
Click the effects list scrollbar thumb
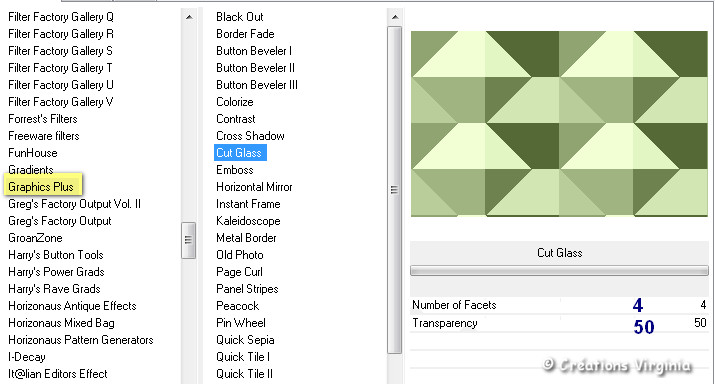394,190
